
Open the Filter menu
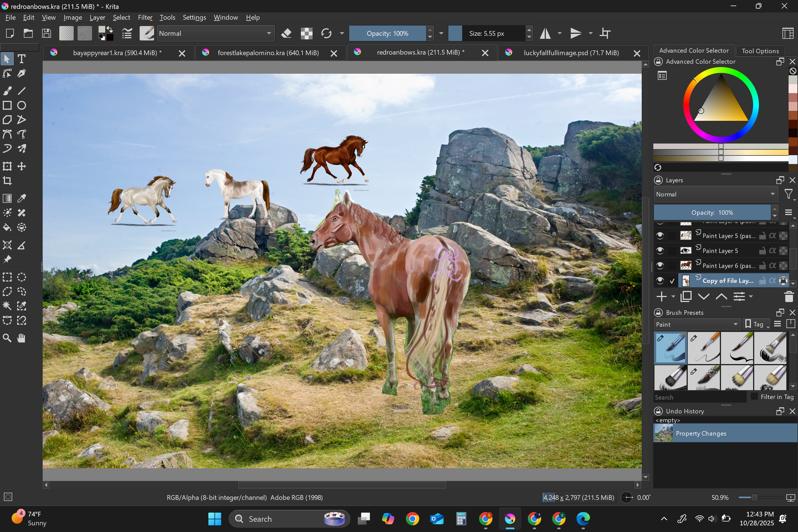pos(145,17)
